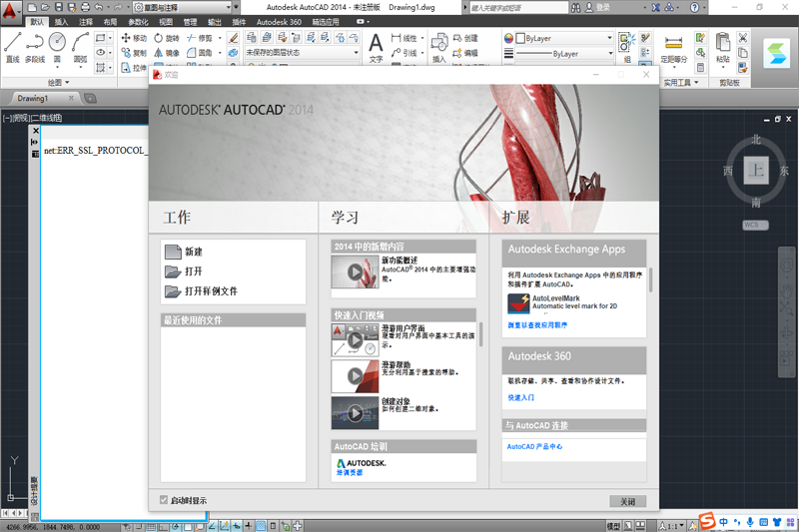799x532 pixels.
Task: Play the 漫游用户界面 video thumbnail
Action: (x=356, y=340)
